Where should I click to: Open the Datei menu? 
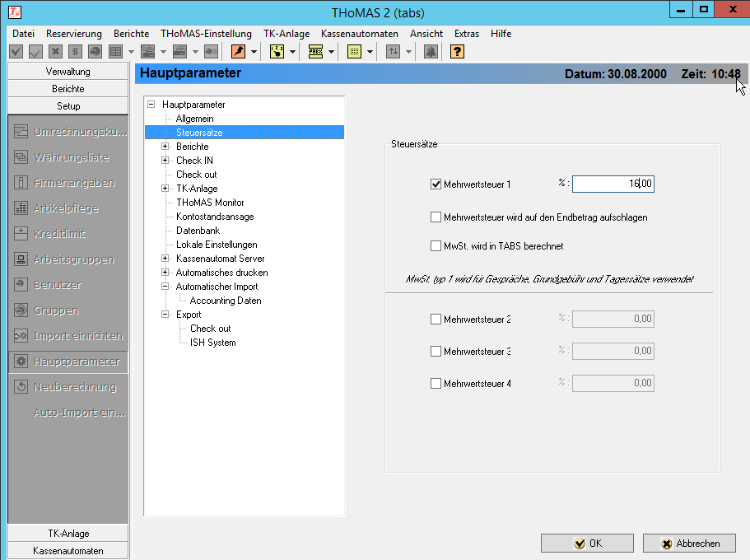click(23, 34)
